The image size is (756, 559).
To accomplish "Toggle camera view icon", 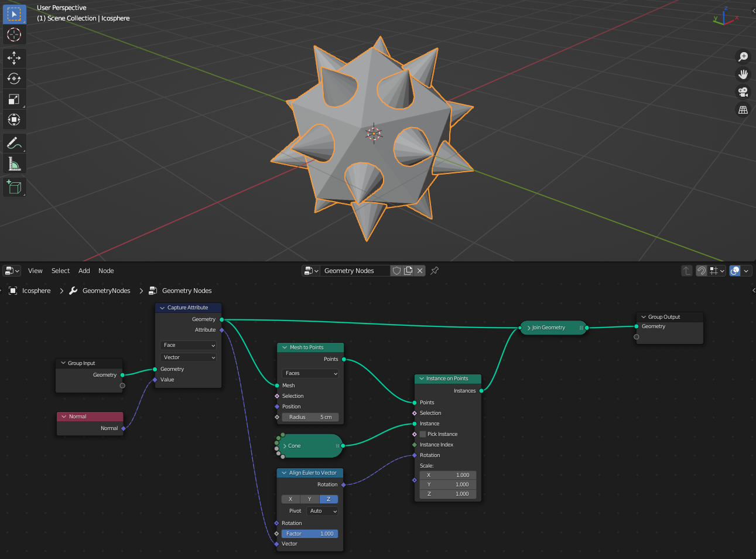I will click(x=743, y=92).
